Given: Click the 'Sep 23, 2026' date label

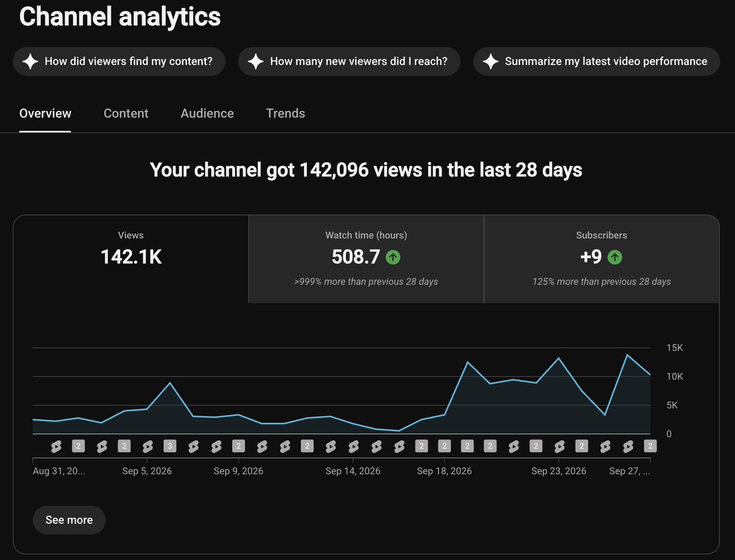Looking at the screenshot, I should tap(559, 471).
